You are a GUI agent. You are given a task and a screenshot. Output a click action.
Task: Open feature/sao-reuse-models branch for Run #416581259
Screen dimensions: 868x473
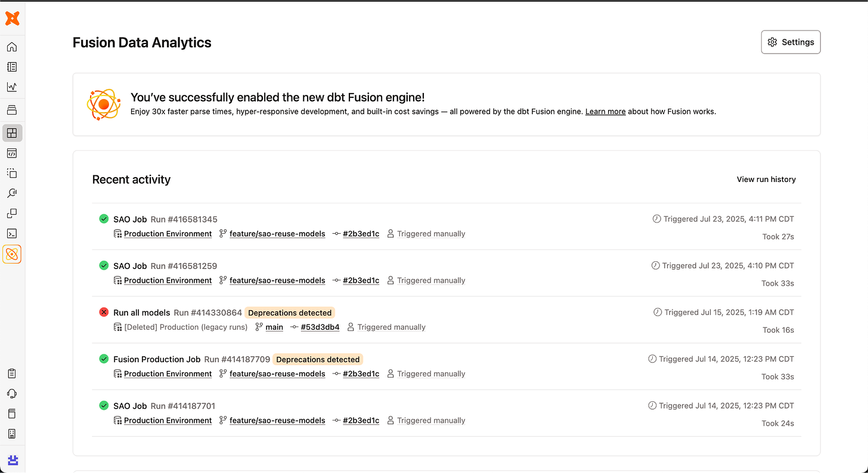[277, 280]
